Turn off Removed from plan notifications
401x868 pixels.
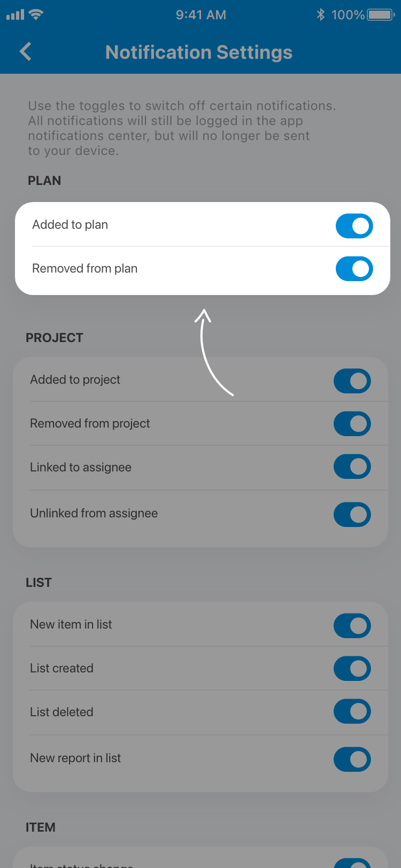click(x=354, y=269)
